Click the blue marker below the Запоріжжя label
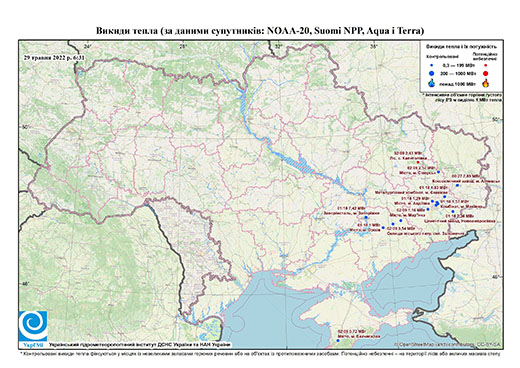520x368 pixels. [x=366, y=217]
